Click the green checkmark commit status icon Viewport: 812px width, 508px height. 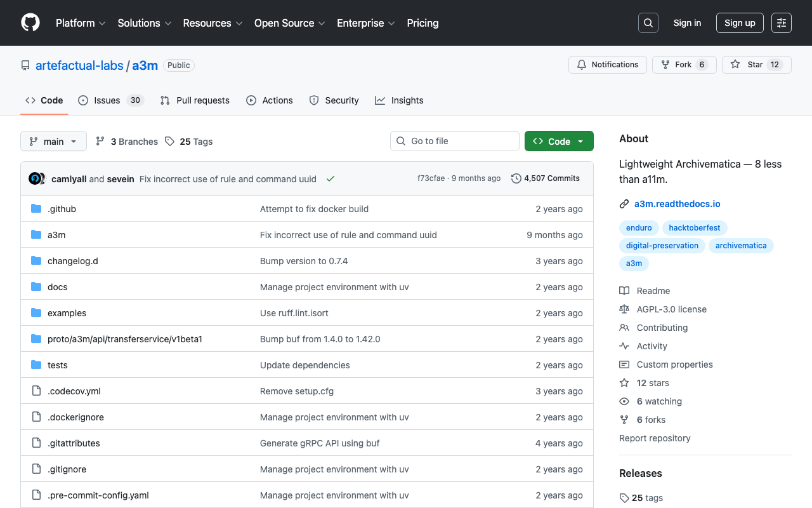(331, 179)
